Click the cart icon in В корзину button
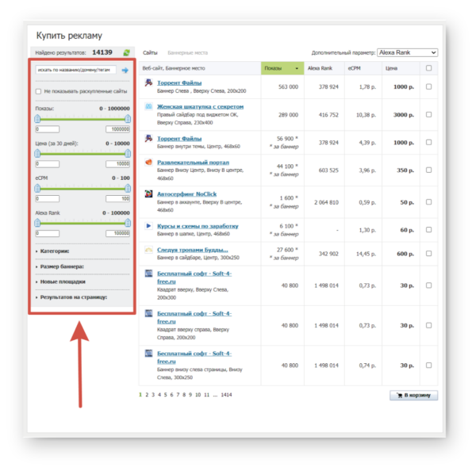This screenshot has height=471, width=476. pos(400,395)
